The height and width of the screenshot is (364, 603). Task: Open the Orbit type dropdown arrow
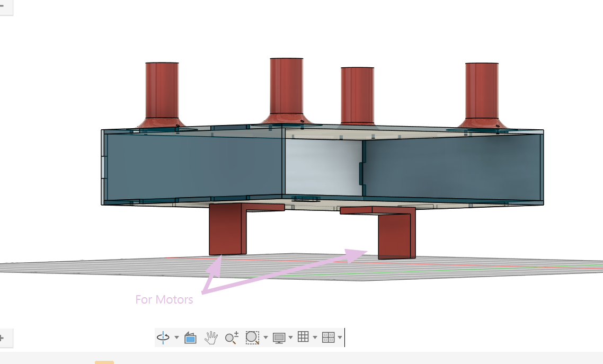point(176,338)
